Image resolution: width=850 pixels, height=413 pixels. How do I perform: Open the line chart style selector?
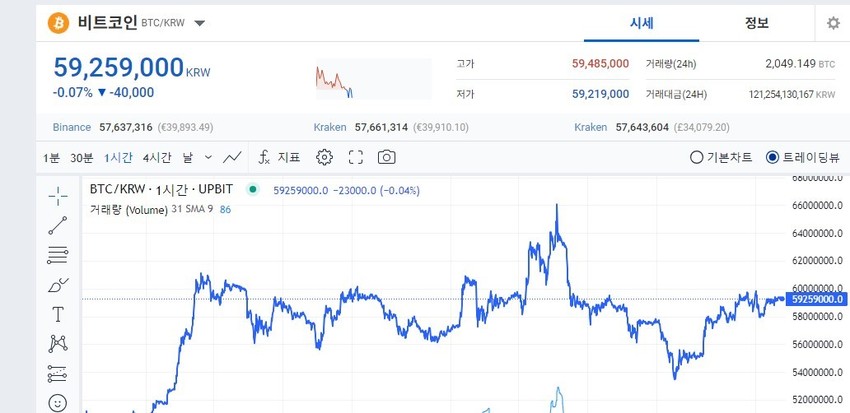pyautogui.click(x=232, y=157)
